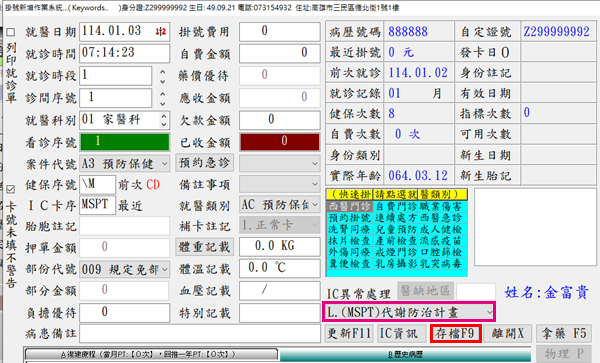Focus the 就診時間 07:14:23 field
Image resolution: width=600 pixels, height=363 pixels.
tap(124, 53)
